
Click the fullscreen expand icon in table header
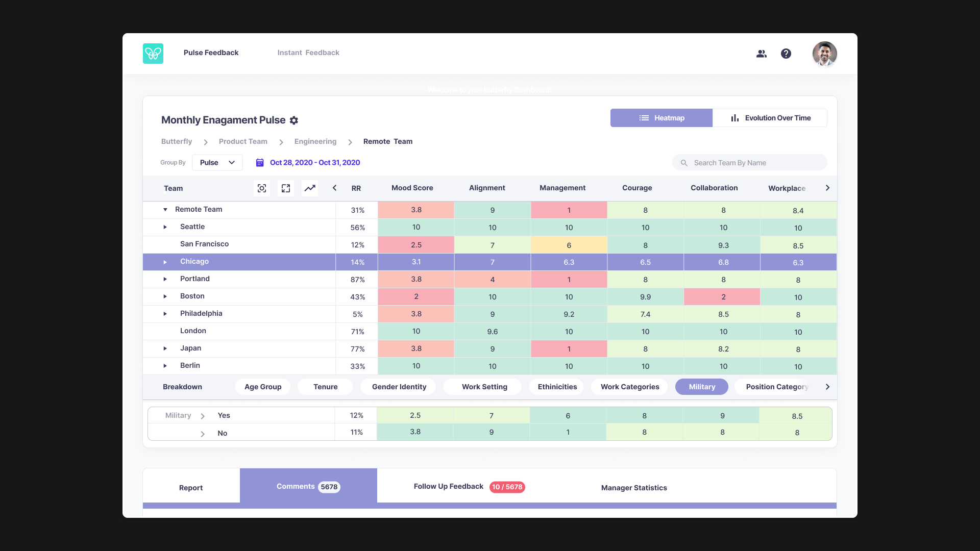coord(286,188)
